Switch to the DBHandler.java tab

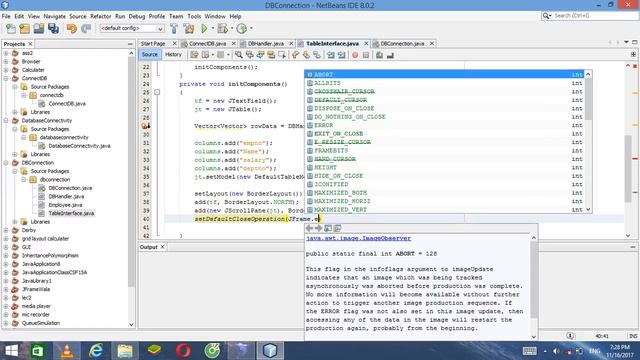tap(265, 44)
